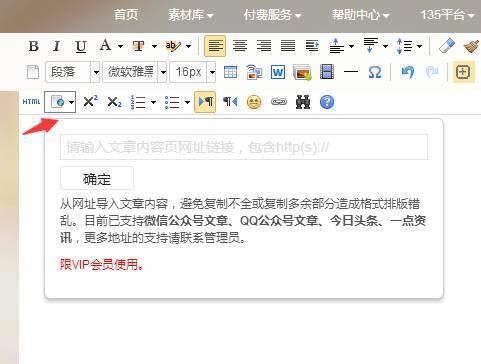Toggle bold formatting
This screenshot has height=364, width=481.
33,46
